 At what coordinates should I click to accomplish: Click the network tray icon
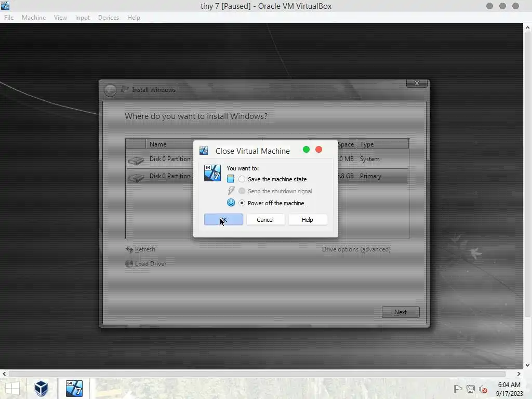pos(471,389)
